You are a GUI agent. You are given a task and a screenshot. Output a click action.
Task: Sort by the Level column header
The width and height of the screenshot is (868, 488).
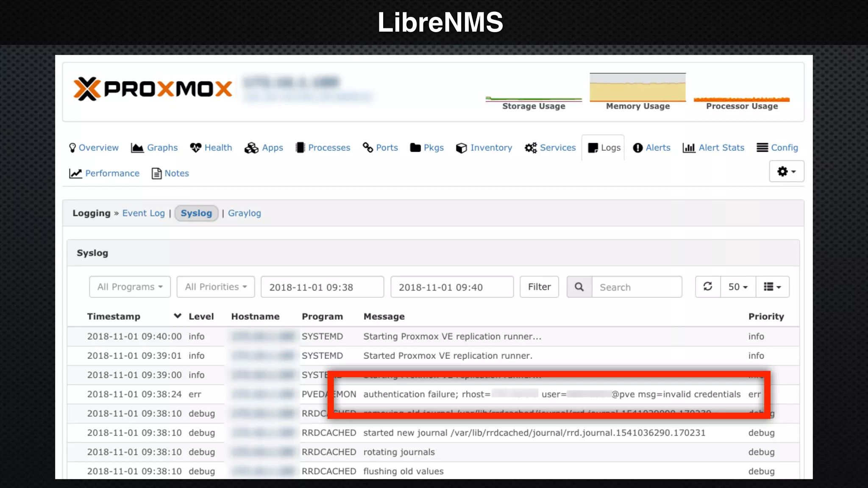(201, 316)
